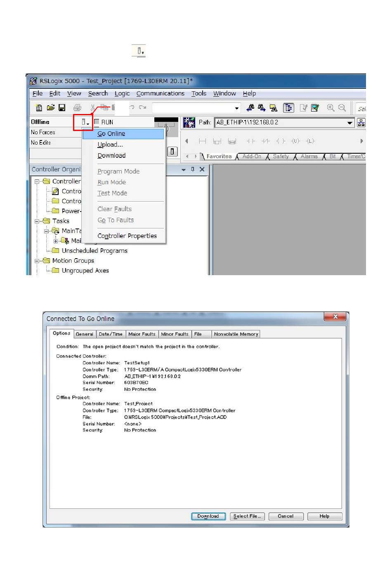392x573 pixels.
Task: Switch to the Alarms instruction tab
Action: [309, 157]
